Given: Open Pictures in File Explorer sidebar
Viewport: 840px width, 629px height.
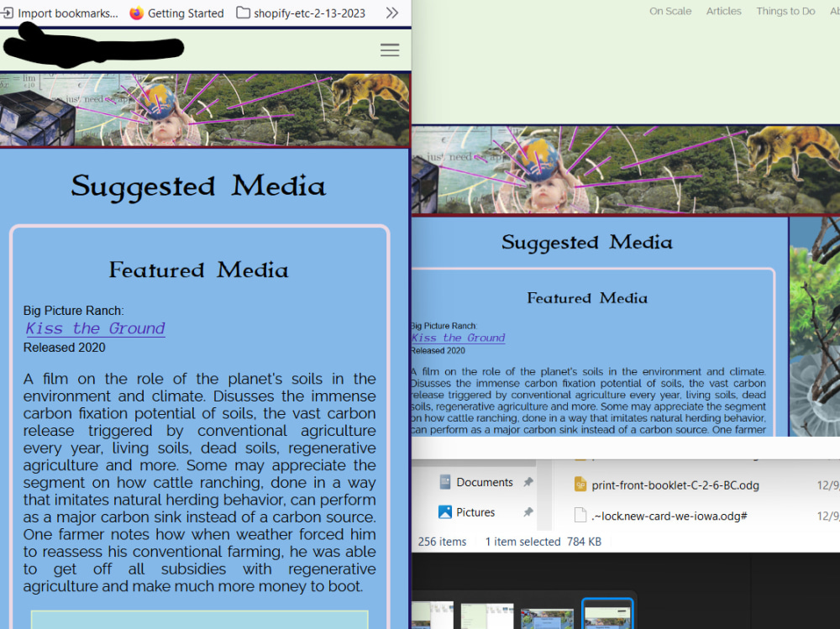Looking at the screenshot, I should 475,512.
